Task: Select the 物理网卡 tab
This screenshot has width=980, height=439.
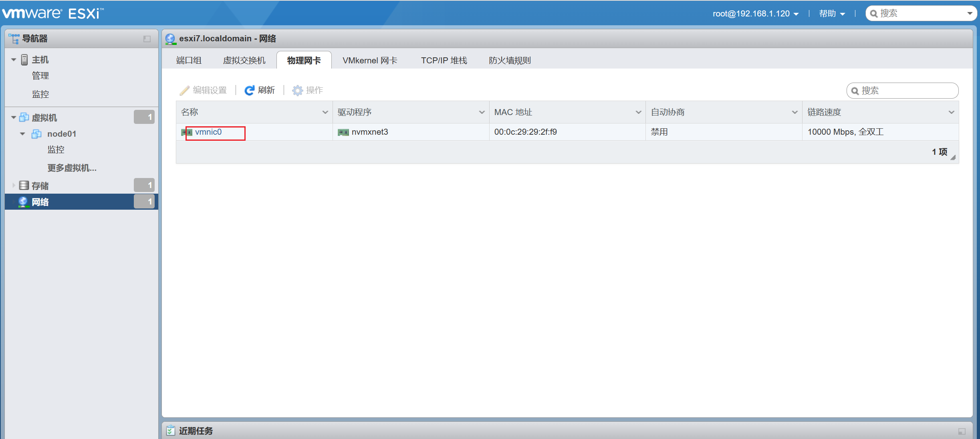Action: (304, 60)
